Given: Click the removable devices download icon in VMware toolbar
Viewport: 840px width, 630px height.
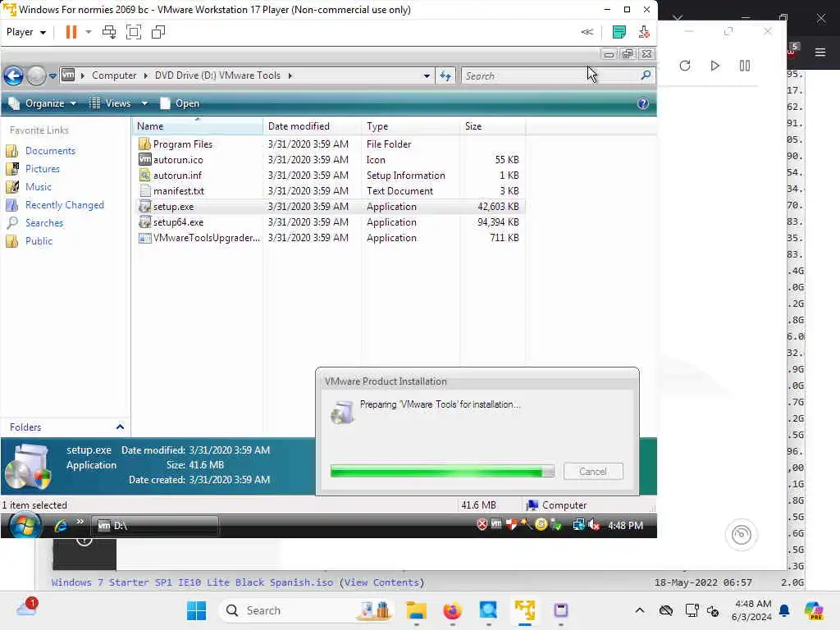Looking at the screenshot, I should 644,32.
